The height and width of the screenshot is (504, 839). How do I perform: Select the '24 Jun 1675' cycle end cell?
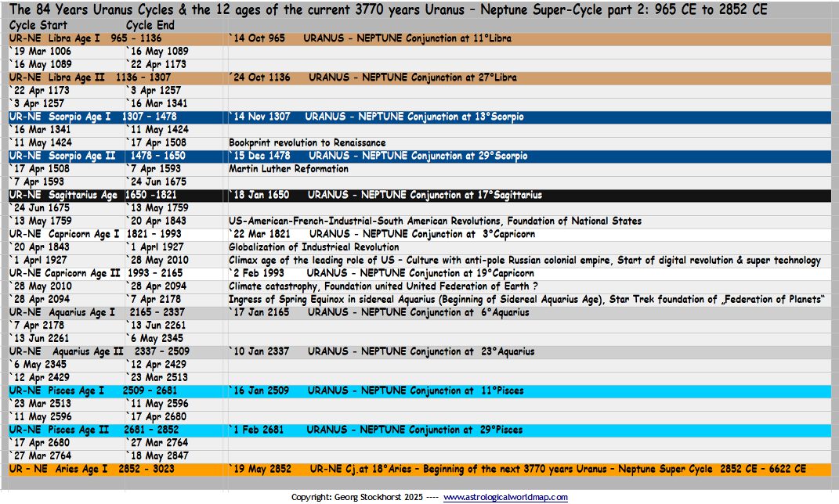(x=156, y=182)
